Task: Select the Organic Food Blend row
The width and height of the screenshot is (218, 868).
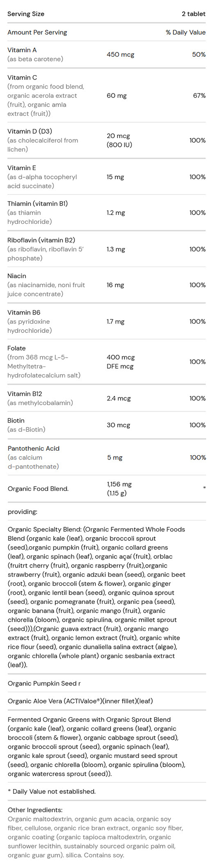Action: click(107, 489)
